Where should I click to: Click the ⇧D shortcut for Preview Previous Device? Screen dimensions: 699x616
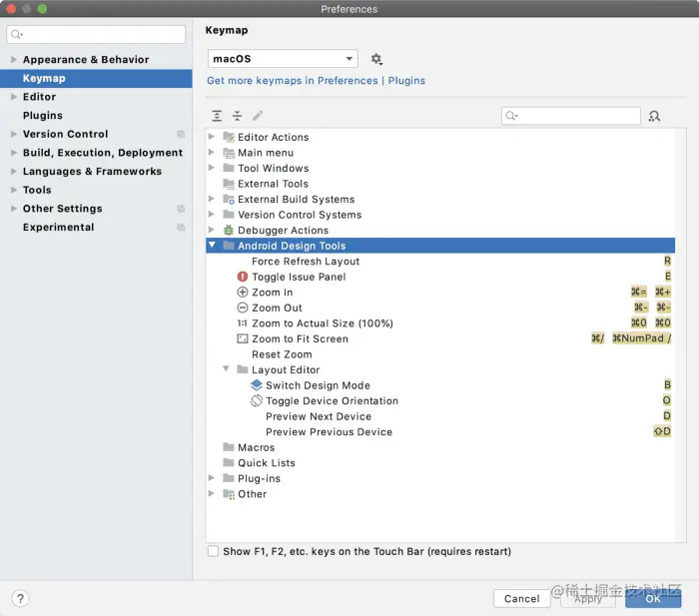click(x=662, y=431)
